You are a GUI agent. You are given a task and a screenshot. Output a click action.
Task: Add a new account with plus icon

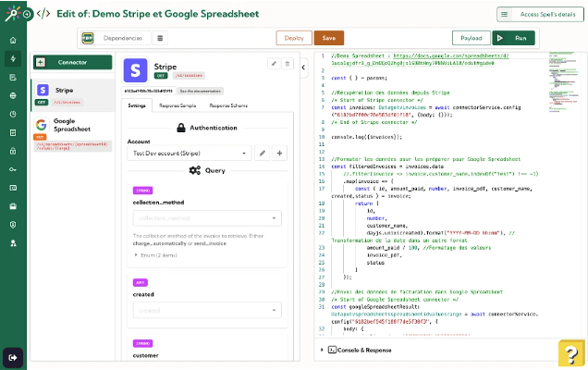279,154
